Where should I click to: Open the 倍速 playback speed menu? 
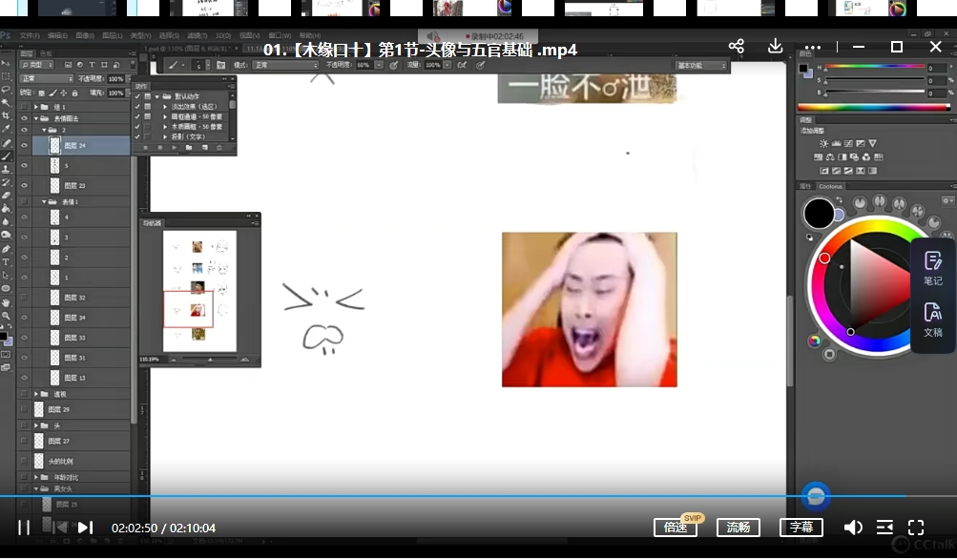[x=676, y=528]
